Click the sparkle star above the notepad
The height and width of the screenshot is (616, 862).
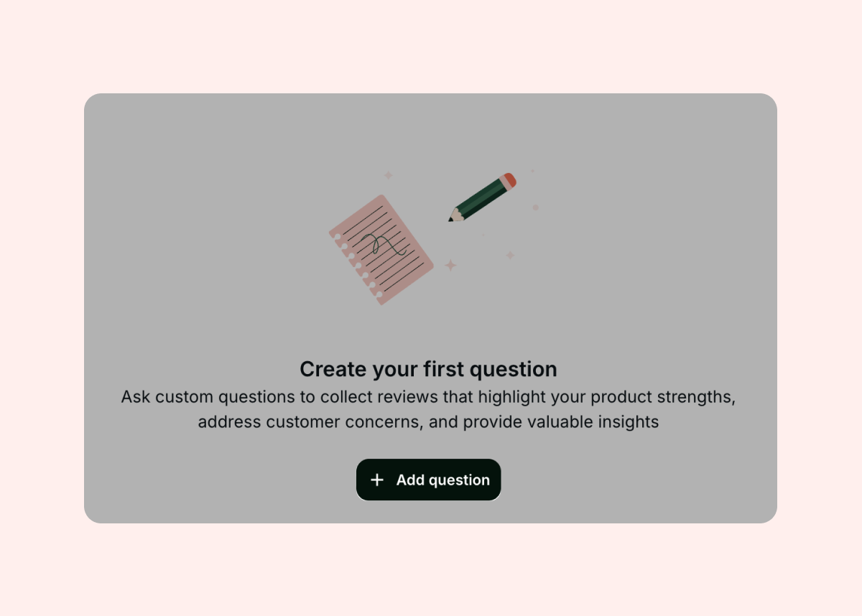pos(388,175)
